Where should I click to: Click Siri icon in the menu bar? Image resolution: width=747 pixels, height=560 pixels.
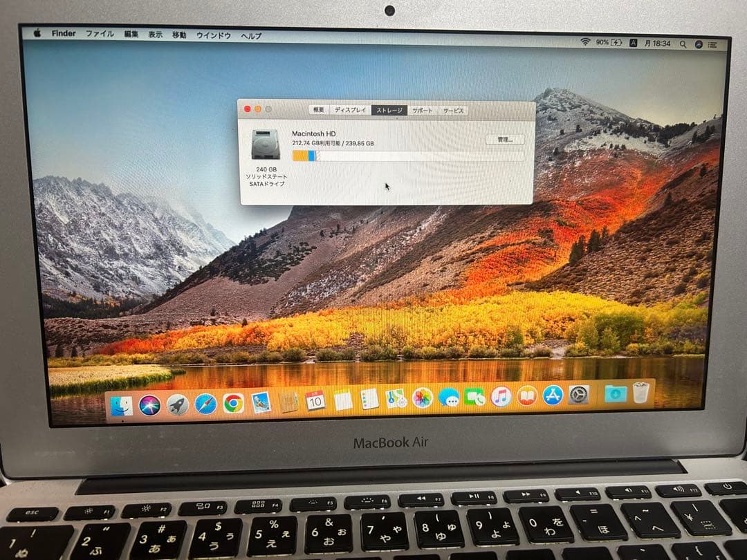pos(699,44)
